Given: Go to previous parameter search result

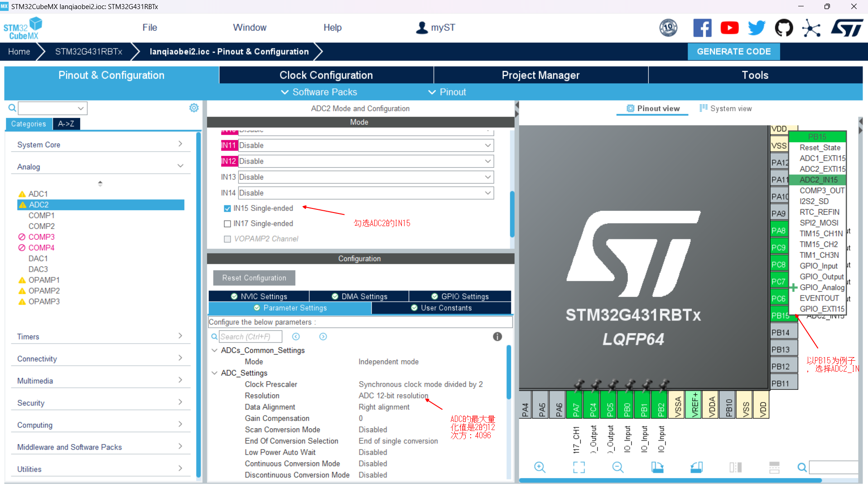Looking at the screenshot, I should tap(296, 336).
